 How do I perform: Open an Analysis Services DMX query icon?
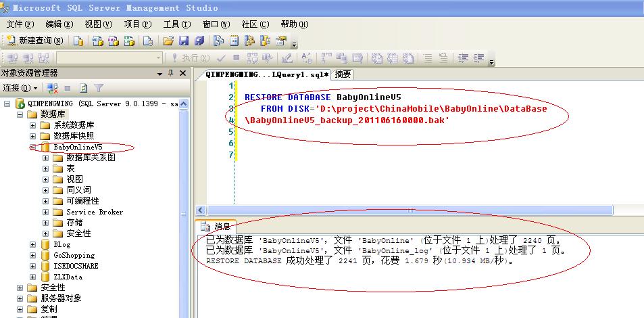114,41
